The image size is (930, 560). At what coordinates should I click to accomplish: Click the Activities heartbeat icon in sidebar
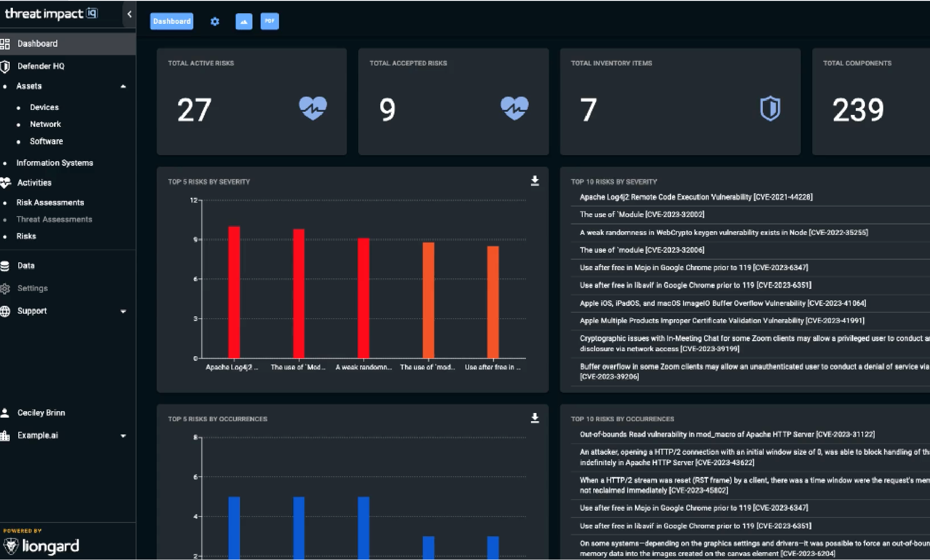click(5, 183)
